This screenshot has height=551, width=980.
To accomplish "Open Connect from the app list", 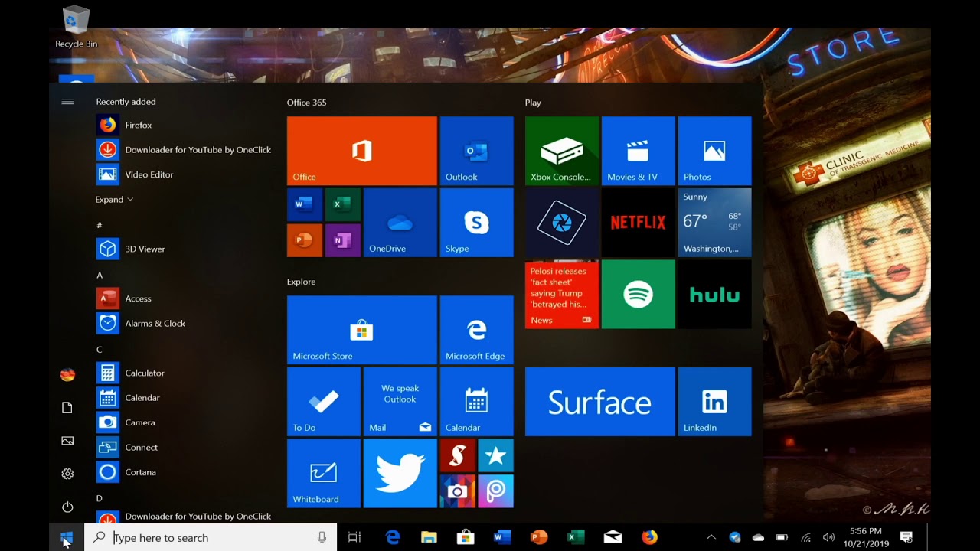I will pyautogui.click(x=184, y=447).
